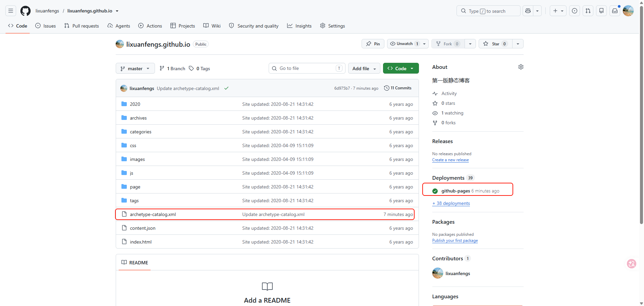Open the Actions tab
Screen dimensions: 644x306
coord(150,26)
